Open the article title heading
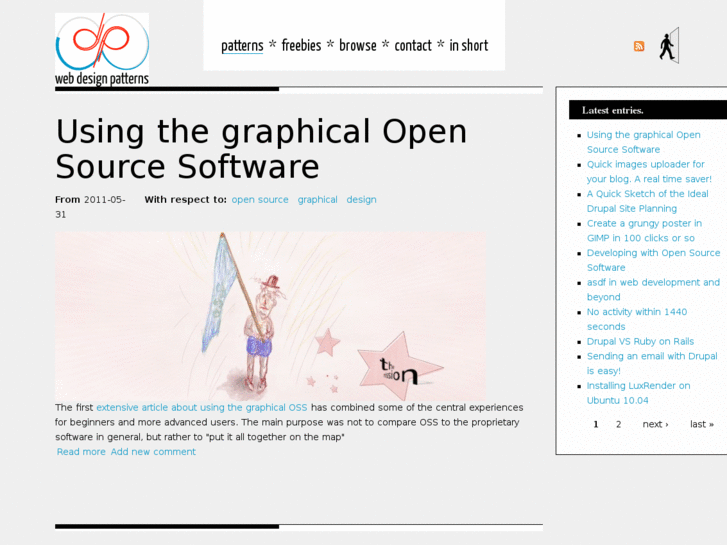 tap(261, 148)
